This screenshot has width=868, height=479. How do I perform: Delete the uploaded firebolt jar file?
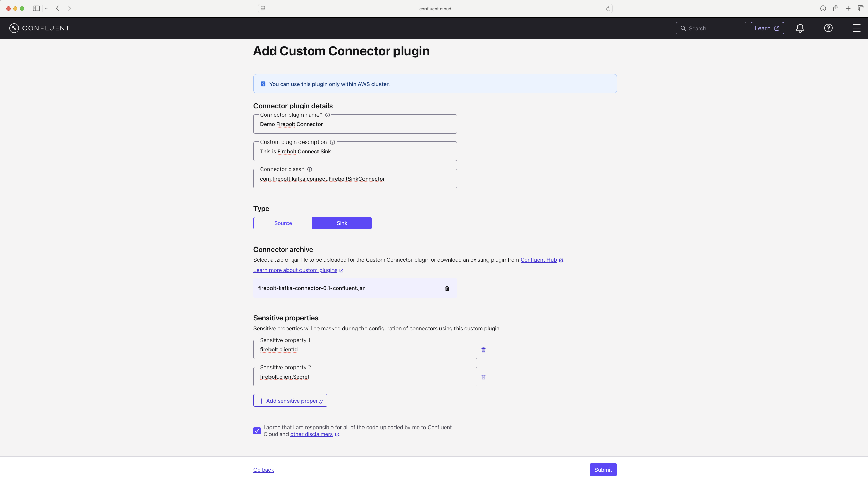447,288
